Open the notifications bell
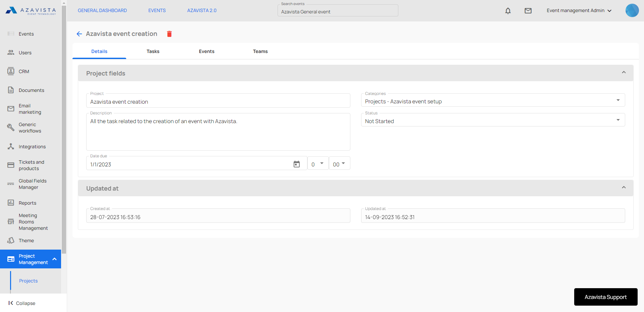Image resolution: width=644 pixels, height=312 pixels. (508, 11)
